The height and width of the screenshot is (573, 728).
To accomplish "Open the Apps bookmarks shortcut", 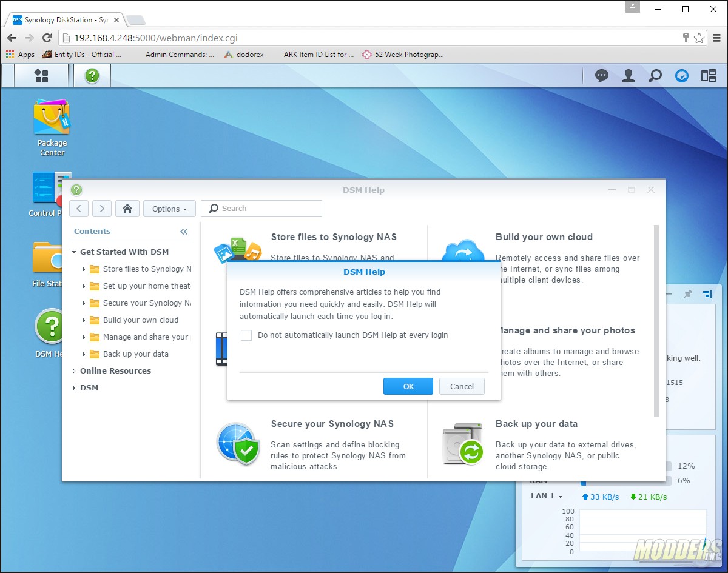I will (20, 54).
